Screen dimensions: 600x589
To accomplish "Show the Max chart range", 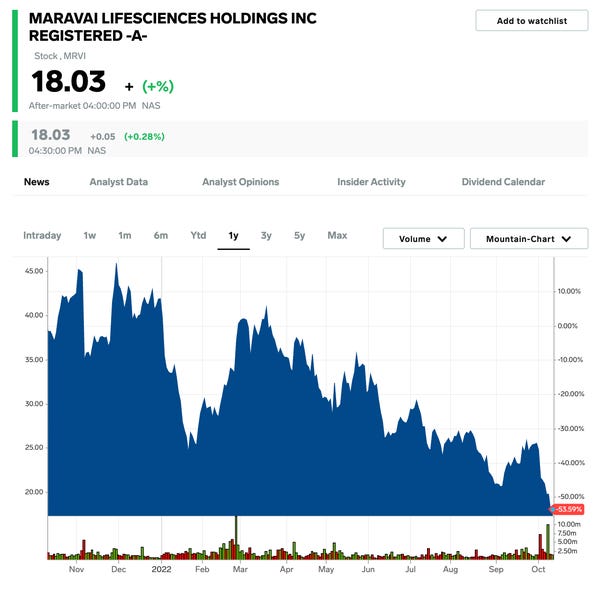I will 337,235.
